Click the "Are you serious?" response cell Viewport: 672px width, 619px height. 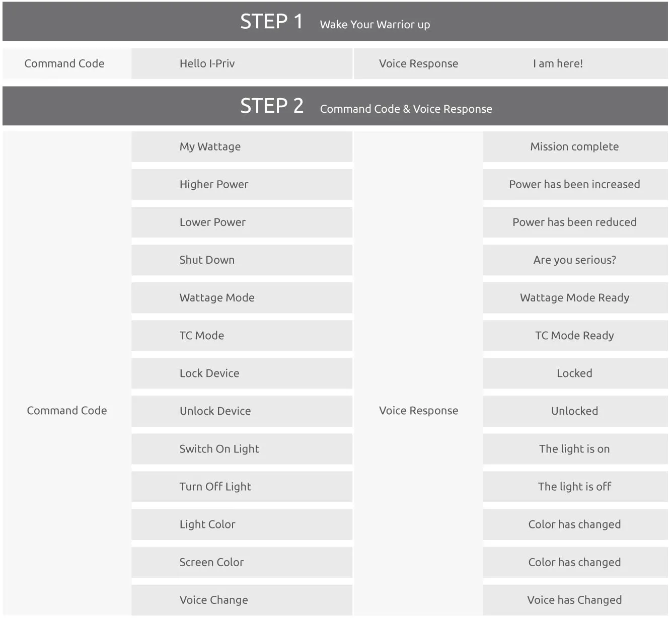click(575, 260)
